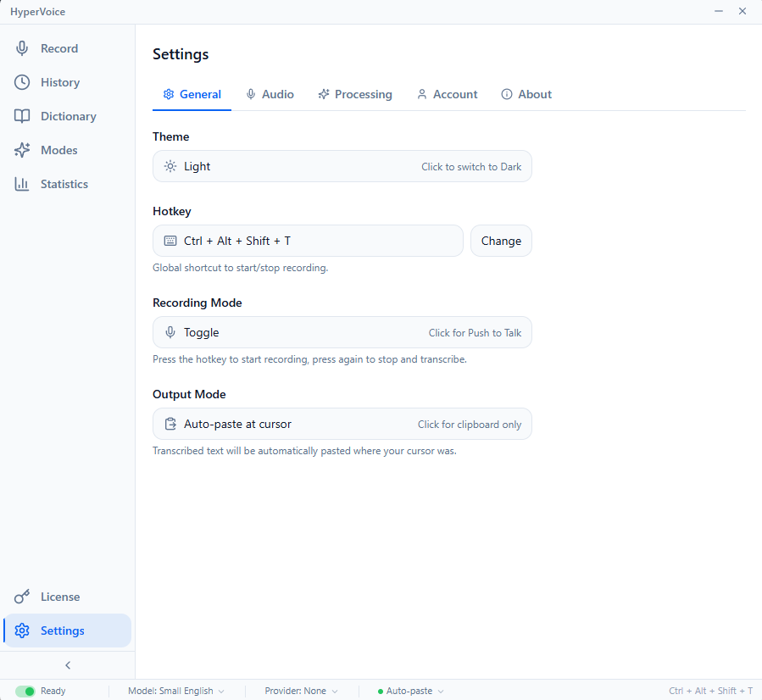Click the person icon on Account tab
762x700 pixels.
click(x=422, y=94)
